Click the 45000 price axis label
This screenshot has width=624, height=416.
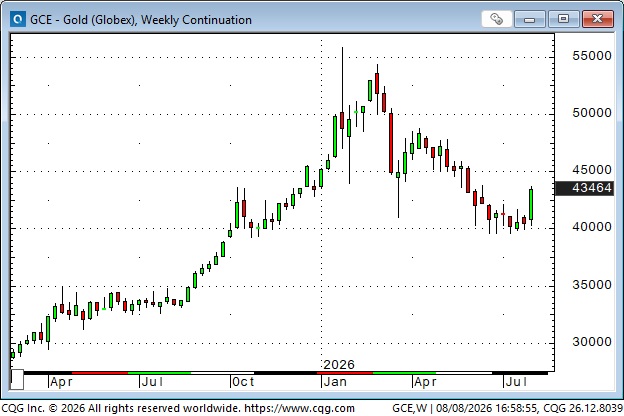pos(592,170)
